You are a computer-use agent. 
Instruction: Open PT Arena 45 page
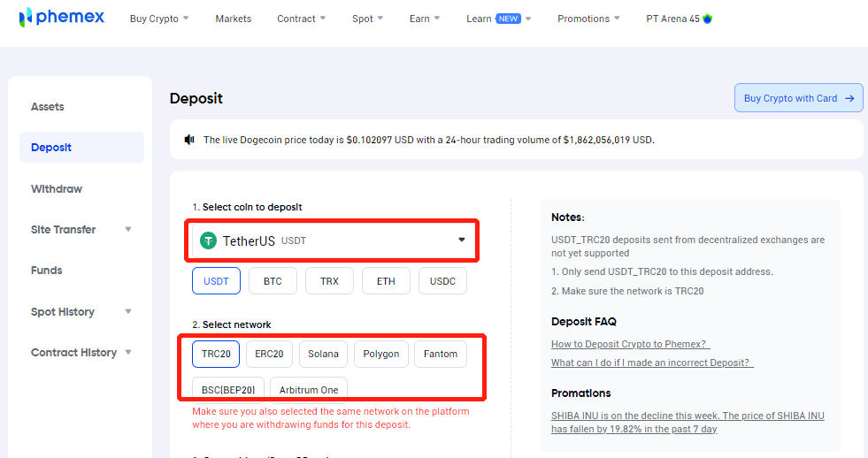tap(679, 19)
